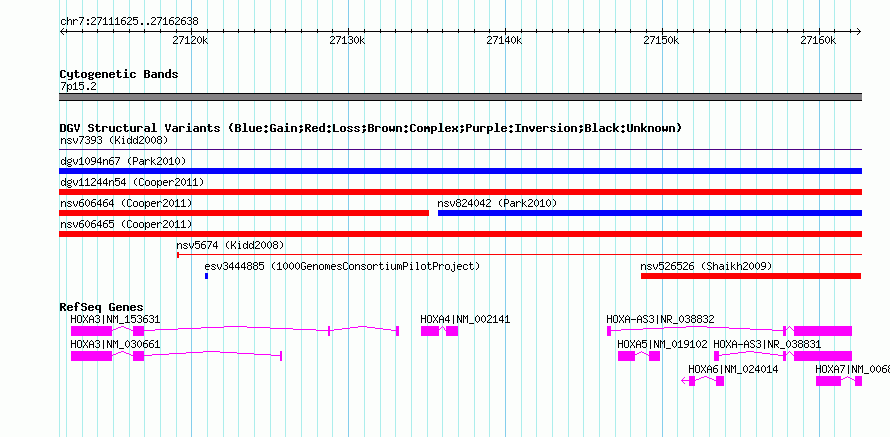Open the dgv11244n54 (Cooper2011) label
The image size is (890, 437).
pos(132,182)
